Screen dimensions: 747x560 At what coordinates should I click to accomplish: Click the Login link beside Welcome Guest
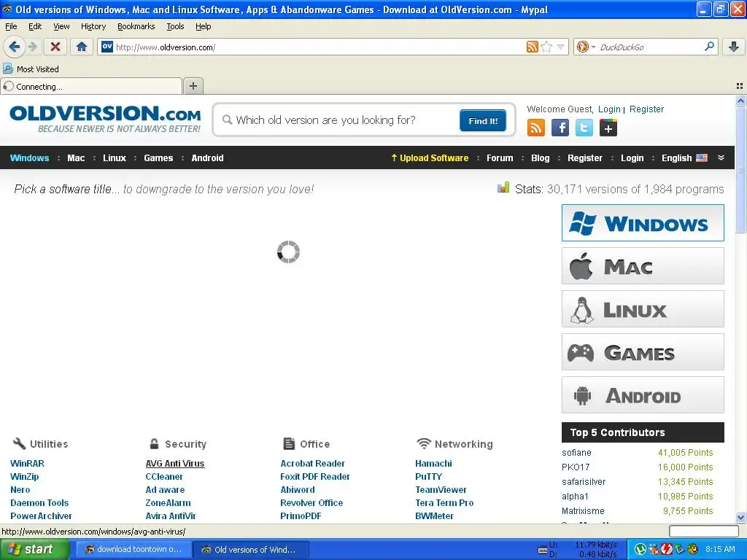[609, 109]
